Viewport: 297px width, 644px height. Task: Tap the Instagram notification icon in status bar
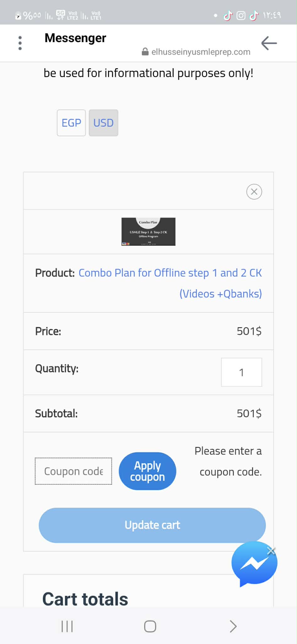tap(241, 15)
